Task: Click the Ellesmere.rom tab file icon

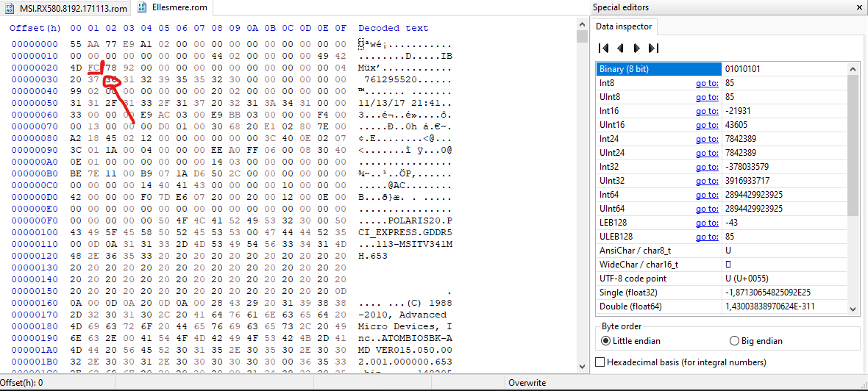Action: coord(142,9)
